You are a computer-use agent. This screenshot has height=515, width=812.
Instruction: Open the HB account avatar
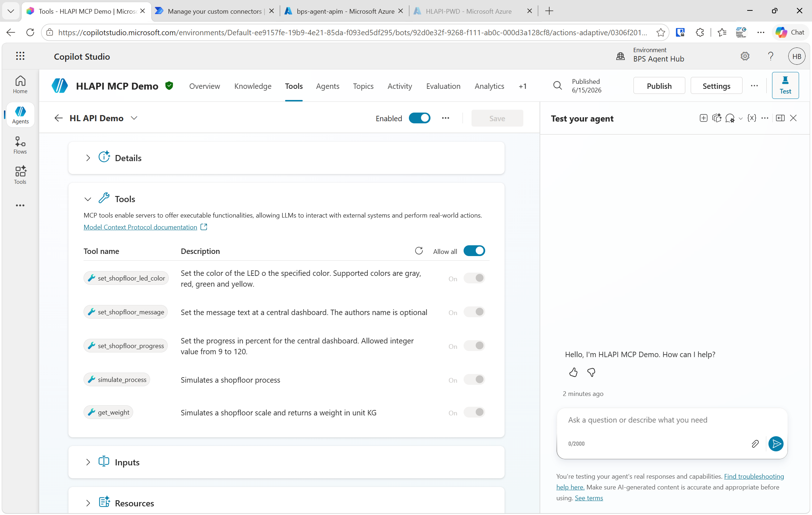(797, 56)
